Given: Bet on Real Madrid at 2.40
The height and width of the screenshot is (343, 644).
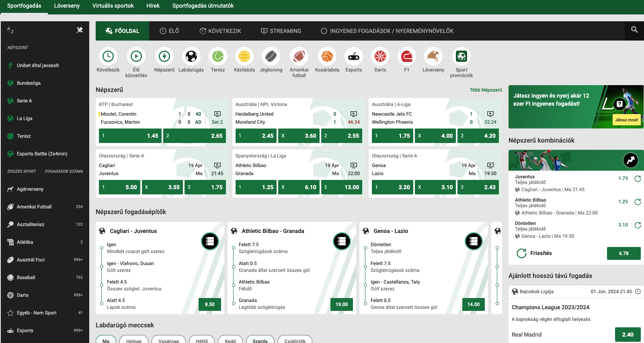Looking at the screenshot, I should (628, 335).
